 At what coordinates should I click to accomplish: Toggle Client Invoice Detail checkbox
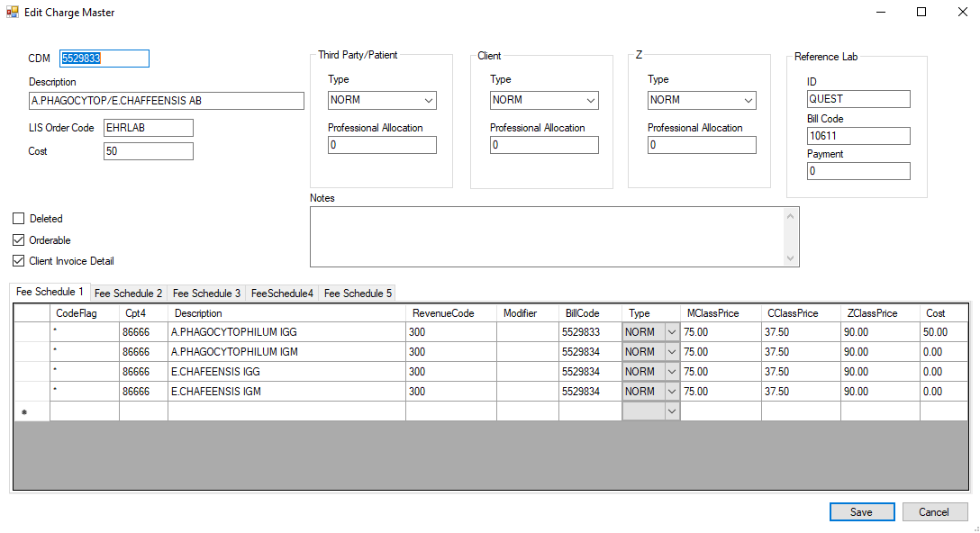click(x=19, y=261)
